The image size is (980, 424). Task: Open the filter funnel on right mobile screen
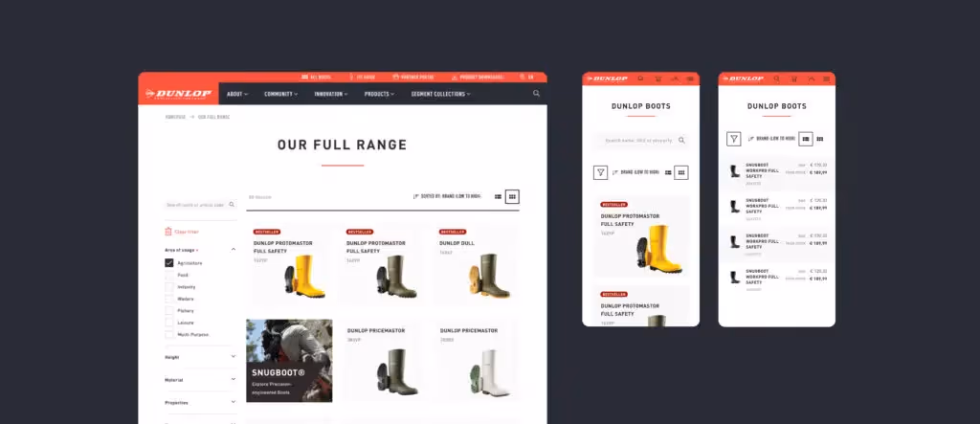click(x=734, y=139)
